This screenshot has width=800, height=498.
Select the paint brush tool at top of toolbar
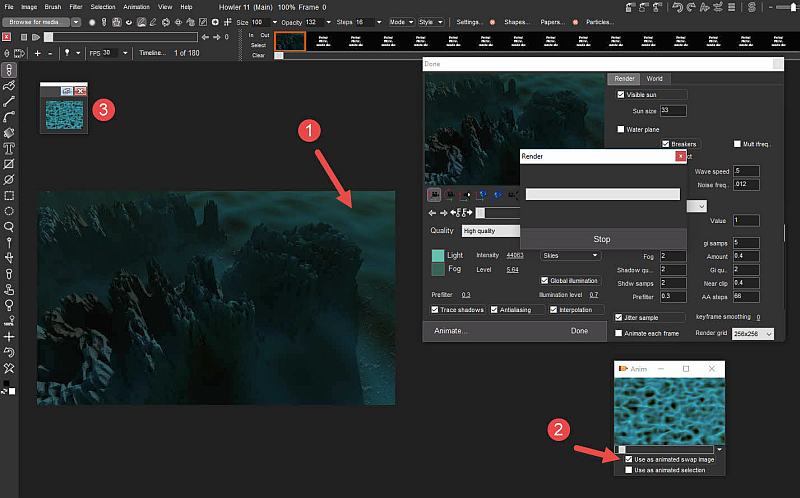[x=9, y=70]
